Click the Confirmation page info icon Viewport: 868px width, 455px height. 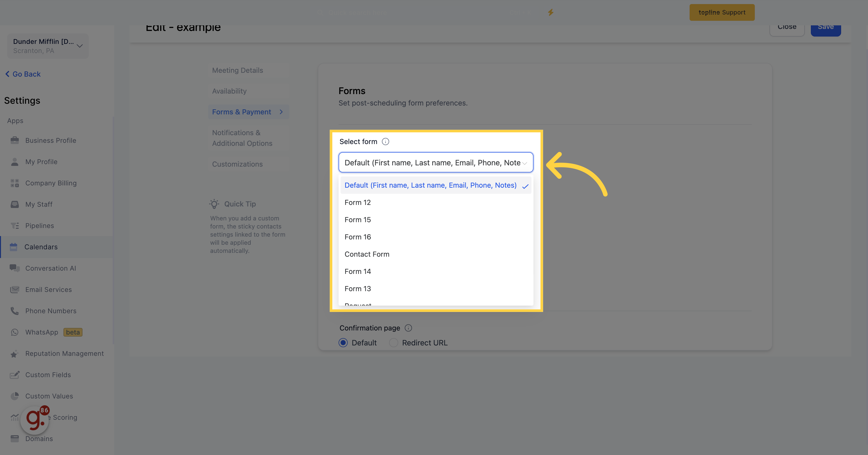(x=408, y=328)
